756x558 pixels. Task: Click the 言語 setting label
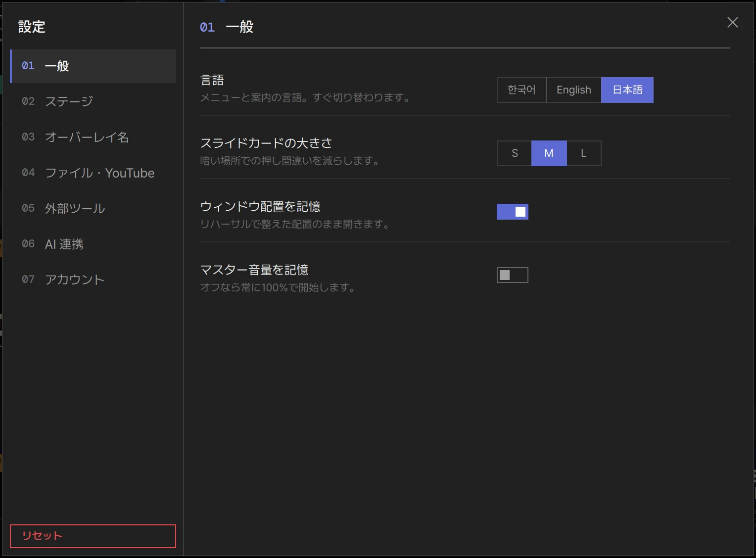tap(212, 80)
